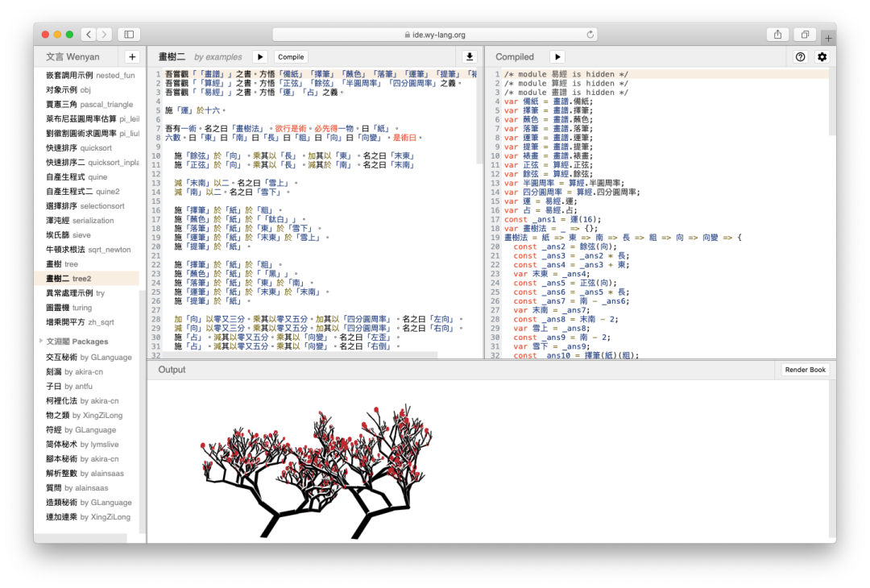
Task: Run the compiled code using the Compiled play icon
Action: 557,56
